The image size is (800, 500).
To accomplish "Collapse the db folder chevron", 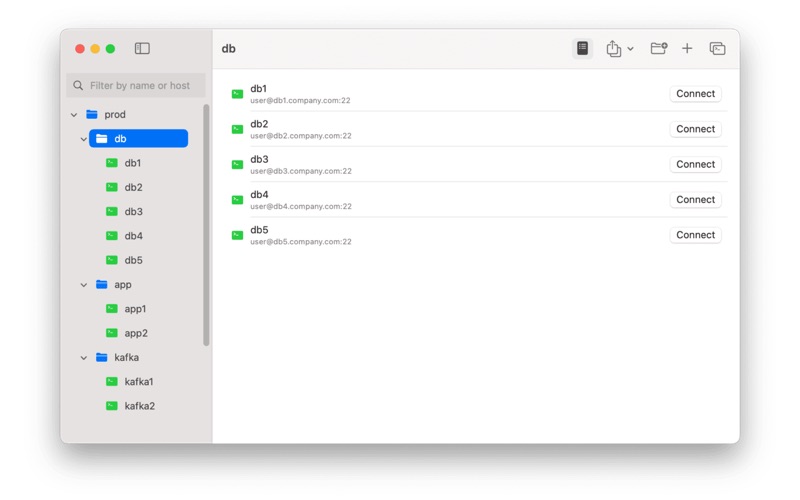I will tap(84, 139).
